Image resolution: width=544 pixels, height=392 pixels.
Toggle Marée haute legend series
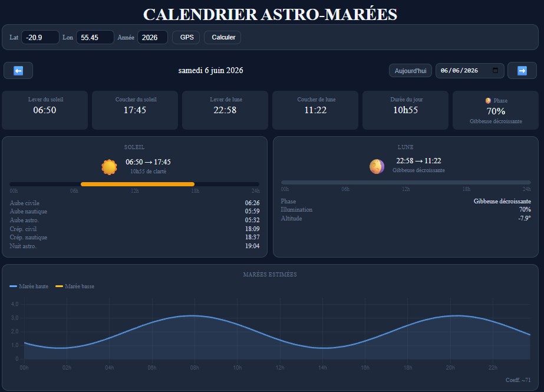(x=29, y=286)
